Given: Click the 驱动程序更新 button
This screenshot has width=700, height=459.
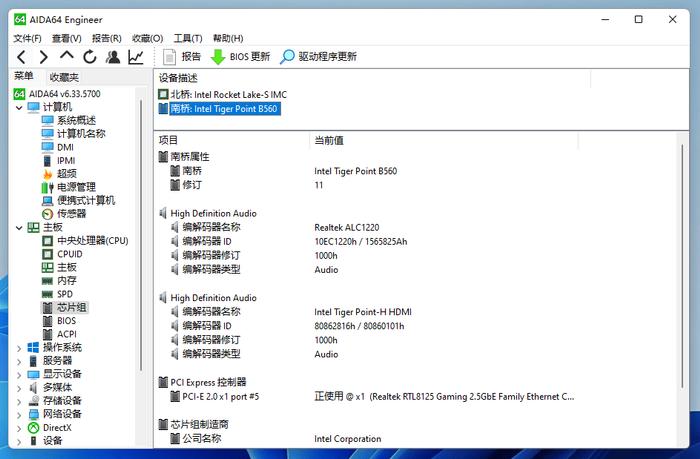Looking at the screenshot, I should pos(318,57).
